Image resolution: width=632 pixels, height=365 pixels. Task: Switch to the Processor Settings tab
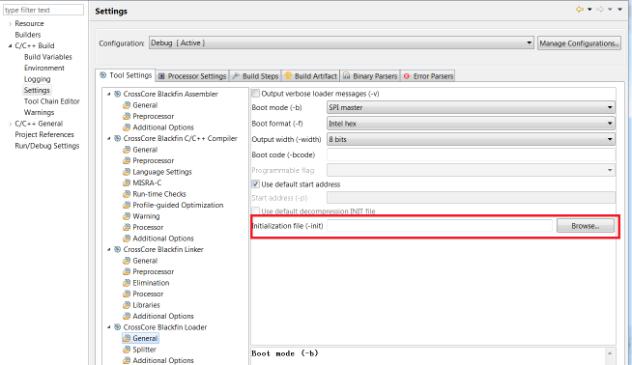click(192, 76)
